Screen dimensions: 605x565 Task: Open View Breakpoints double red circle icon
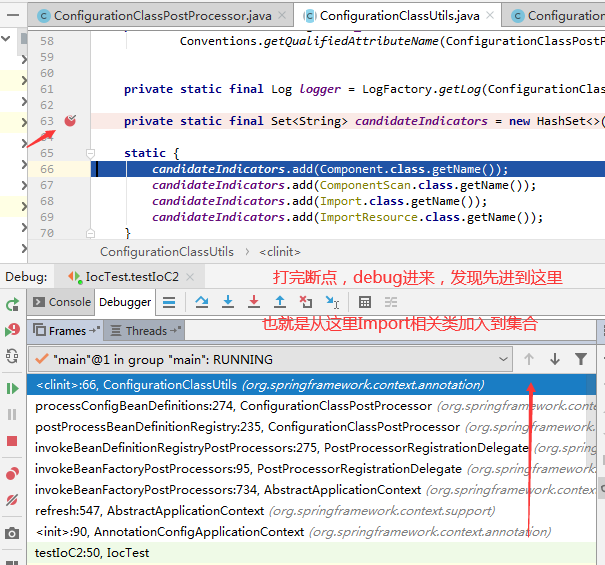coord(12,473)
